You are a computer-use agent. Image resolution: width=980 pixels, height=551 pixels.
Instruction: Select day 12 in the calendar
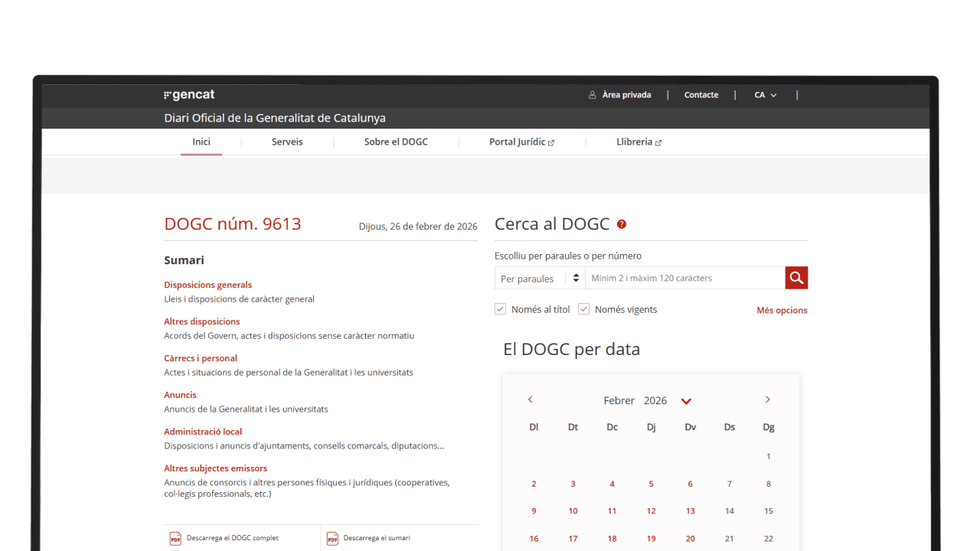click(x=651, y=511)
